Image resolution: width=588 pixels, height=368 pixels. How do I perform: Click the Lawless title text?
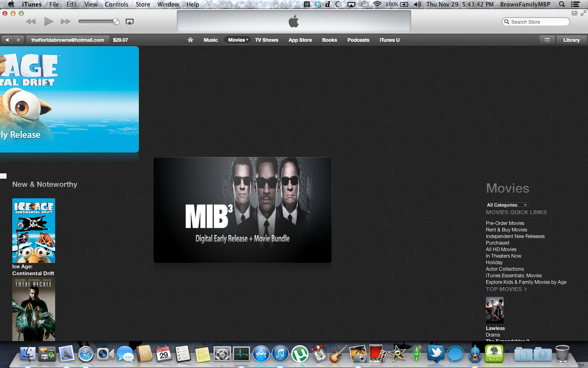tap(495, 328)
